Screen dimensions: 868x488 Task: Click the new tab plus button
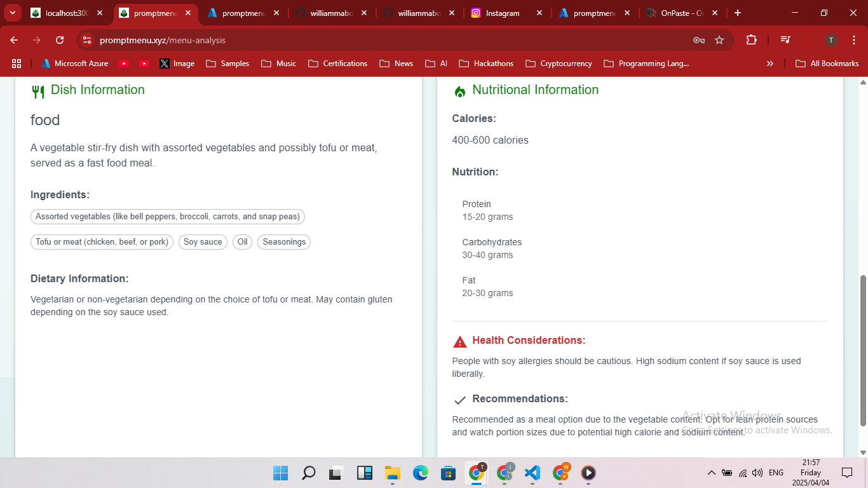[x=737, y=13]
